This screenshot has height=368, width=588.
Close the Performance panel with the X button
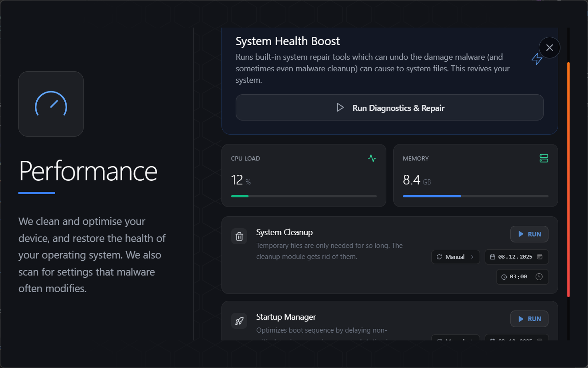pos(549,47)
